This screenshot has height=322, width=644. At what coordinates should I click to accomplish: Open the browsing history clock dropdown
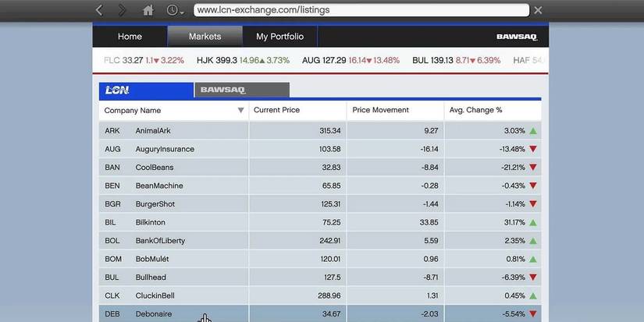(175, 10)
